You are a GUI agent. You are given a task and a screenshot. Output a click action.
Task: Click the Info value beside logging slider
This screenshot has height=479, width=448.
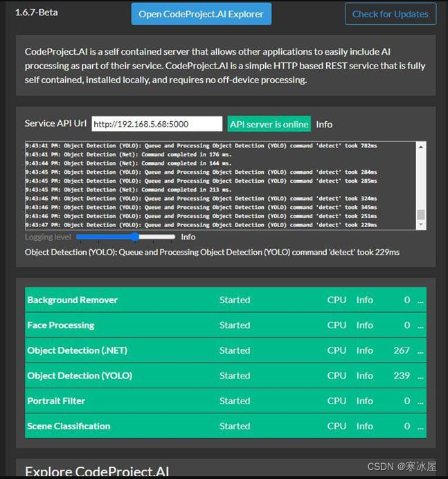[x=188, y=237]
